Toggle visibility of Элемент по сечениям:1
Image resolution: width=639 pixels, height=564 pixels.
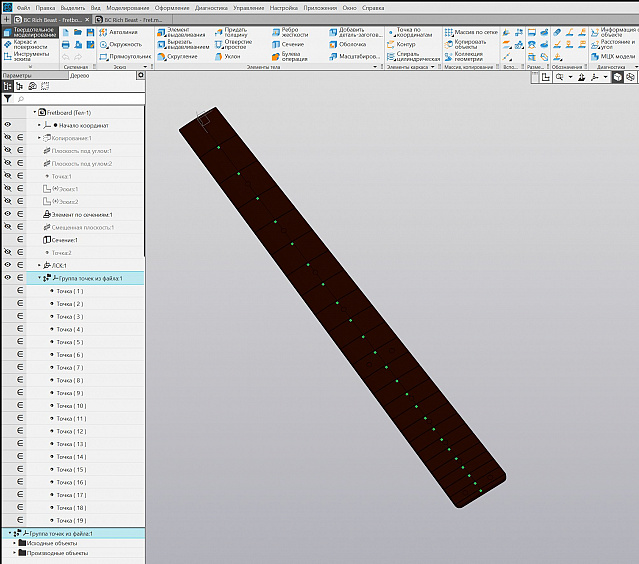click(x=8, y=214)
